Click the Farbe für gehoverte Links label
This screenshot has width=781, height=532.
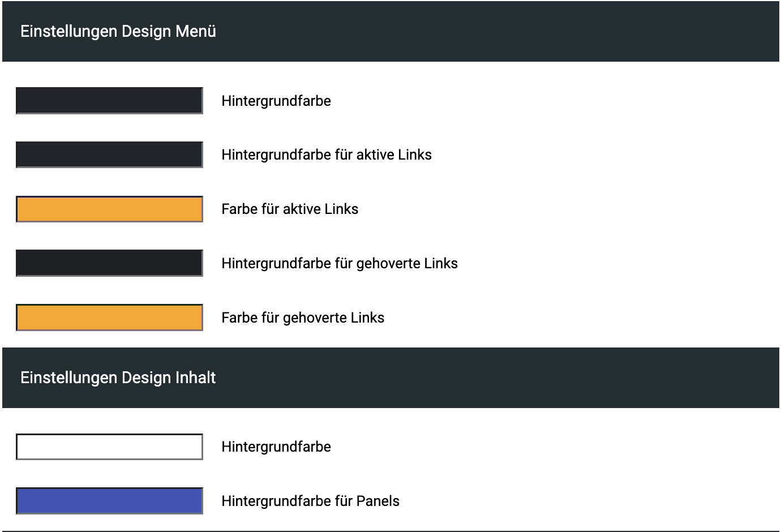(x=303, y=318)
